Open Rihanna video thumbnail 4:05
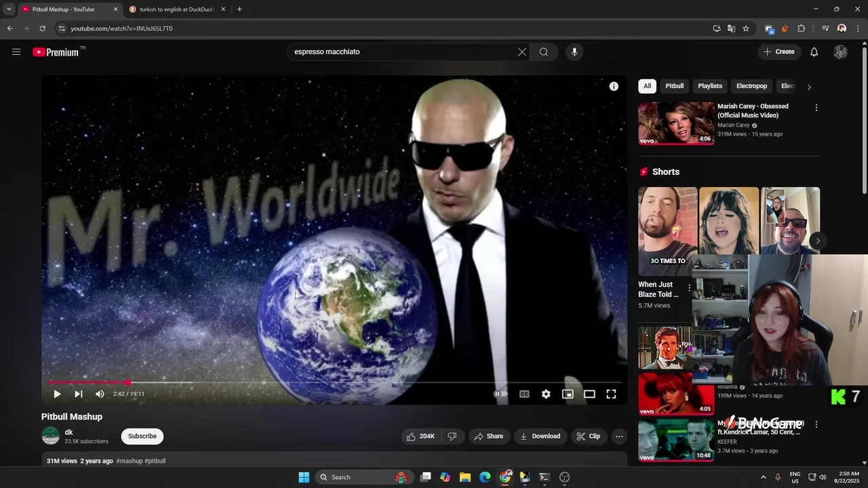This screenshot has height=488, width=868. coord(676,394)
